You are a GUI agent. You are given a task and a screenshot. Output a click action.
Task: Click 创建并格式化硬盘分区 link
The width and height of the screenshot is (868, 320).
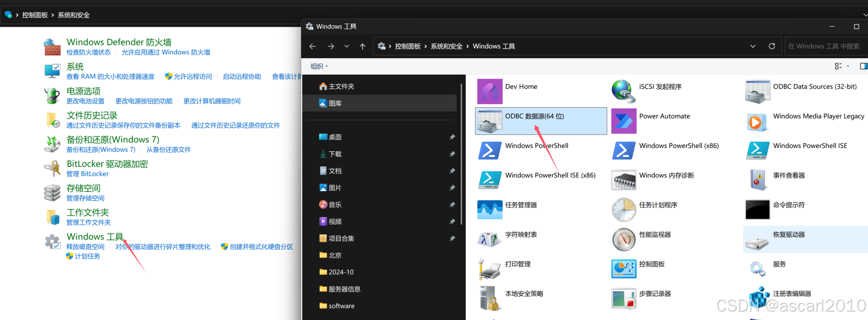pos(261,247)
